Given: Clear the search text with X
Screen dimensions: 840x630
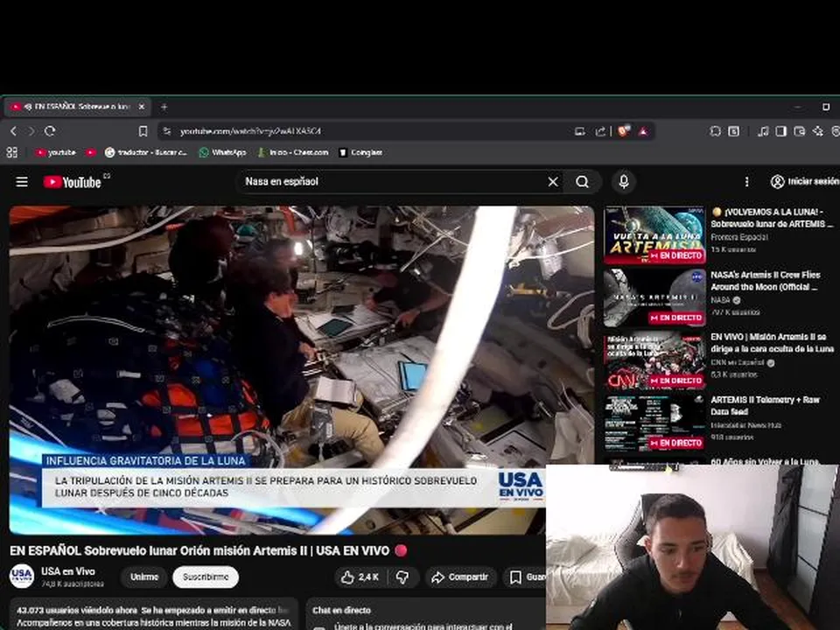Looking at the screenshot, I should click(553, 182).
